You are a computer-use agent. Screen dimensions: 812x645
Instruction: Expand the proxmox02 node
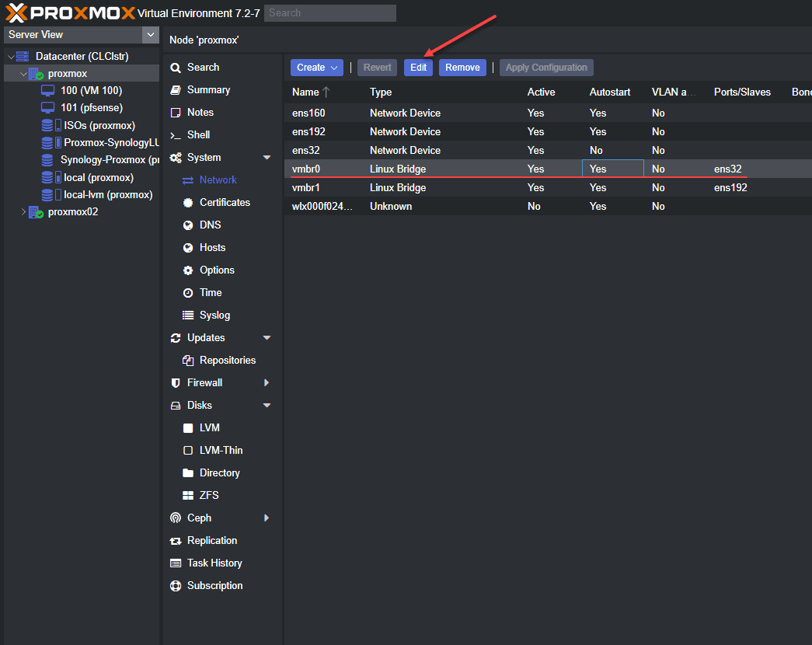pos(23,212)
